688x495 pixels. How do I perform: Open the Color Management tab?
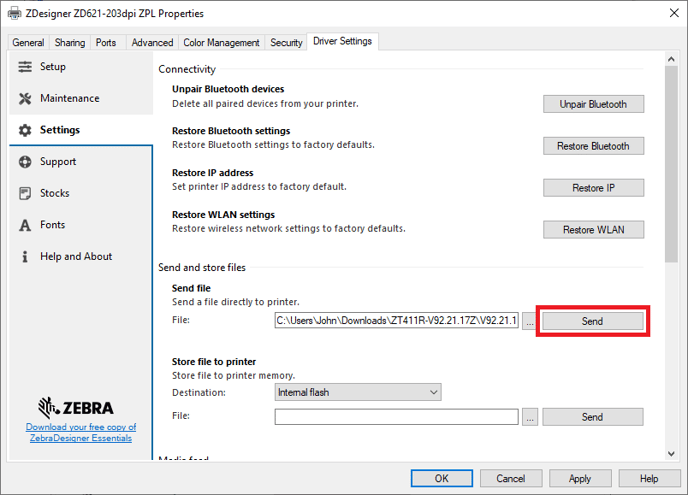tap(221, 43)
